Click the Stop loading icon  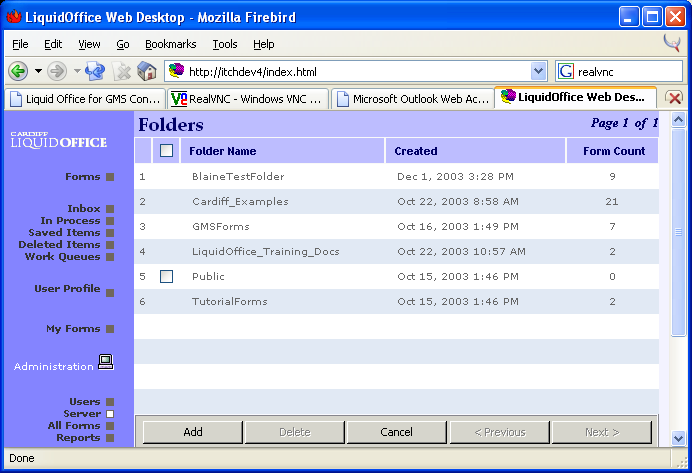[x=122, y=71]
